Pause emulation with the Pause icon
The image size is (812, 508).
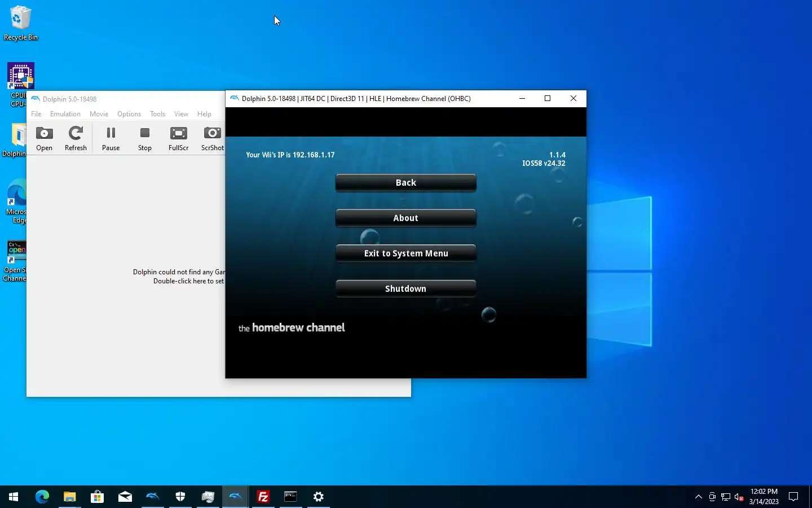[111, 139]
